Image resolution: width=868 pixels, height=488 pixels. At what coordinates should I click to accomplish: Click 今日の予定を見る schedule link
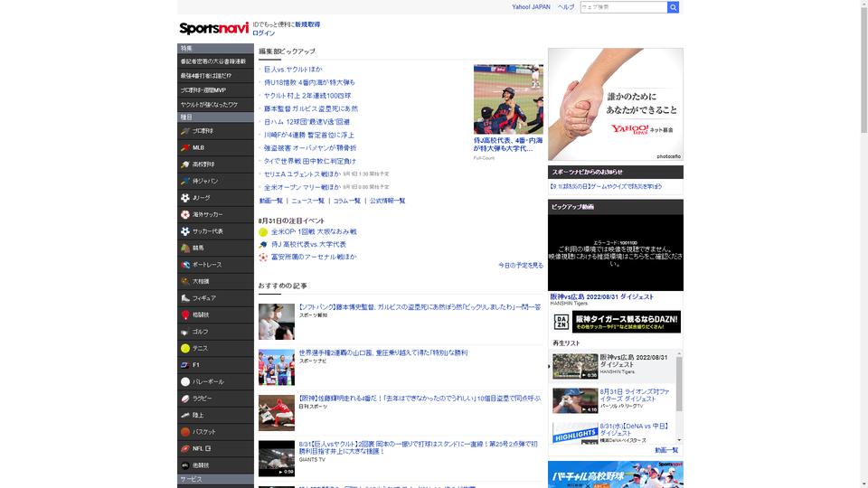tap(521, 266)
